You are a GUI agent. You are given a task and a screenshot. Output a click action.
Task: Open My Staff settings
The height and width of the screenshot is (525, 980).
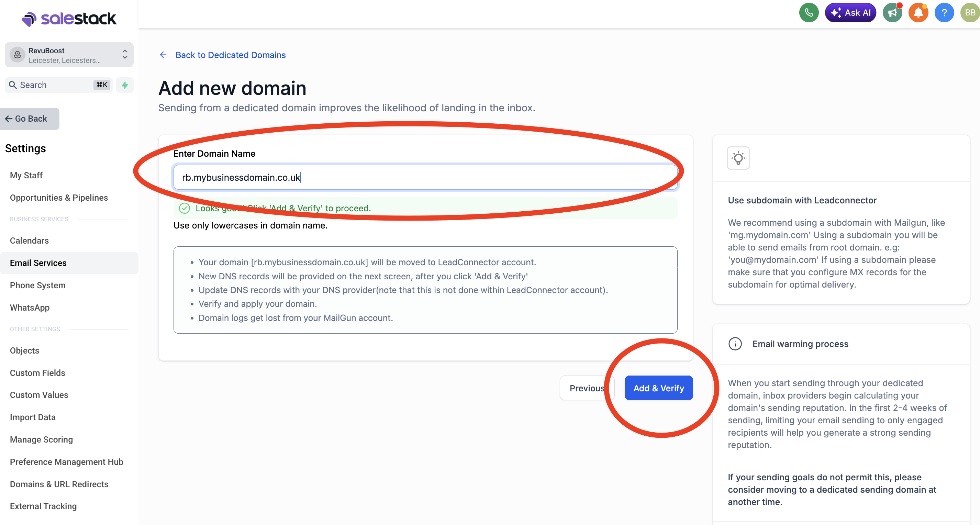coord(26,175)
